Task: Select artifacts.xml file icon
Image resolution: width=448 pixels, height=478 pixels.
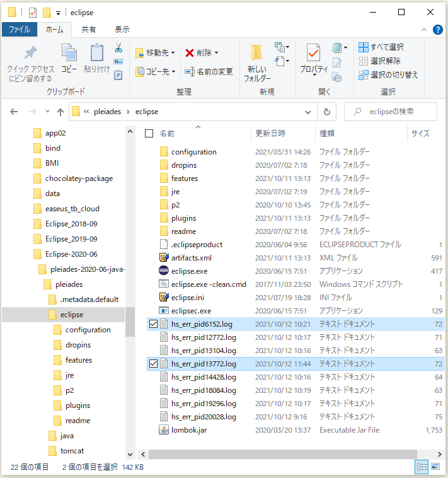Action: coord(164,257)
